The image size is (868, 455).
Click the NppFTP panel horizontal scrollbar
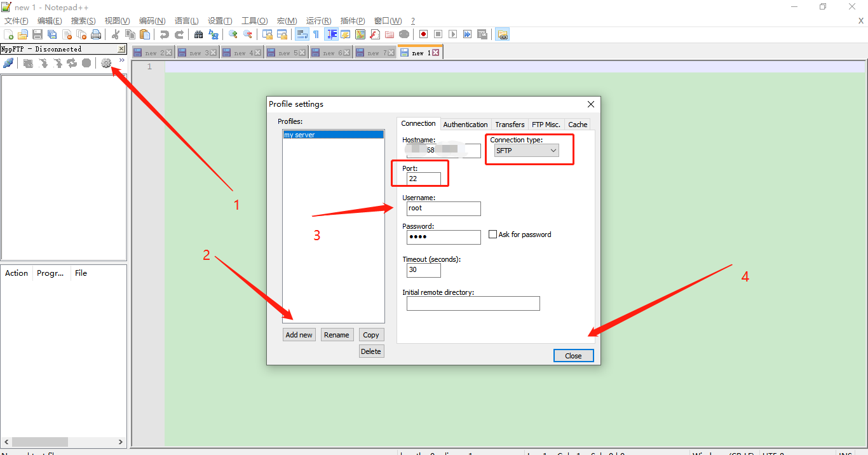pos(63,442)
